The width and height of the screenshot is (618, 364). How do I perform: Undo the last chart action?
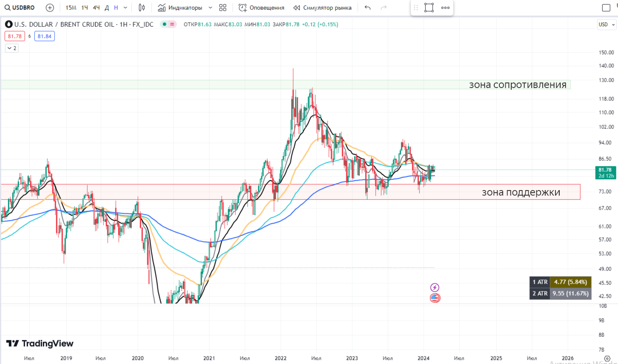click(368, 8)
